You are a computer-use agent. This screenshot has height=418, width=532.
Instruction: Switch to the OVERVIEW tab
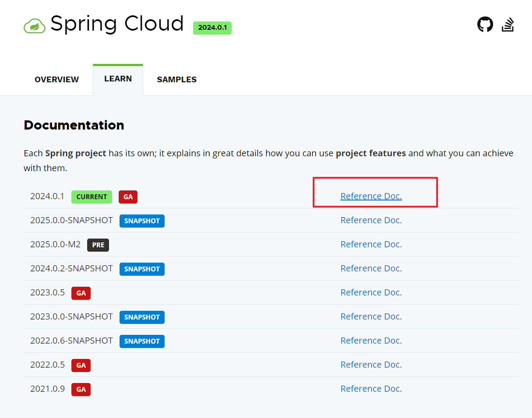coord(57,80)
